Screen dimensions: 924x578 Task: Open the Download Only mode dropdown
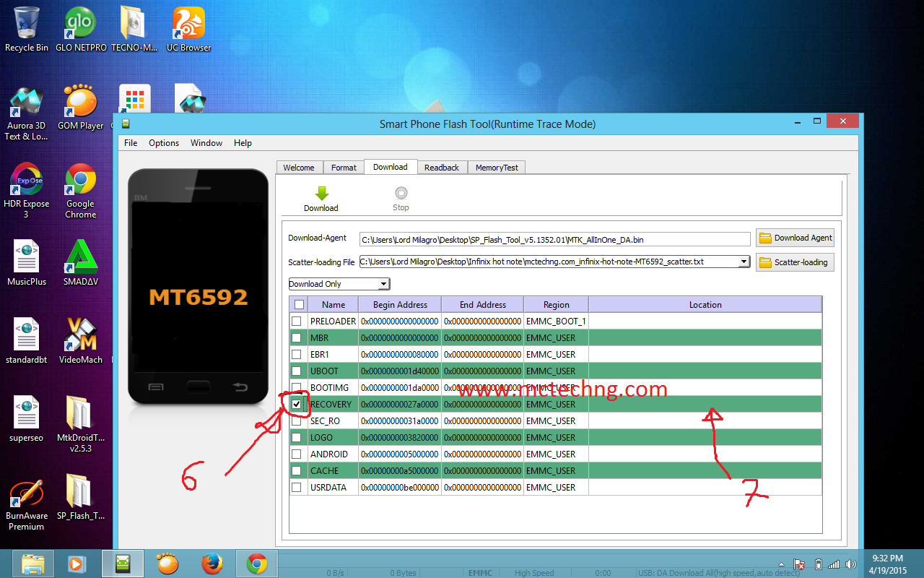pyautogui.click(x=383, y=283)
